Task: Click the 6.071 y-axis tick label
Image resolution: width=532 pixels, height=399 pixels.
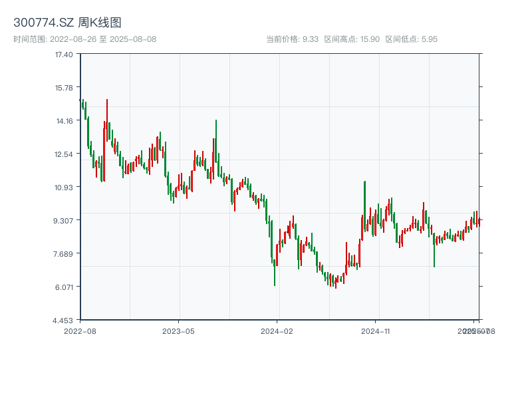Action: 64,287
